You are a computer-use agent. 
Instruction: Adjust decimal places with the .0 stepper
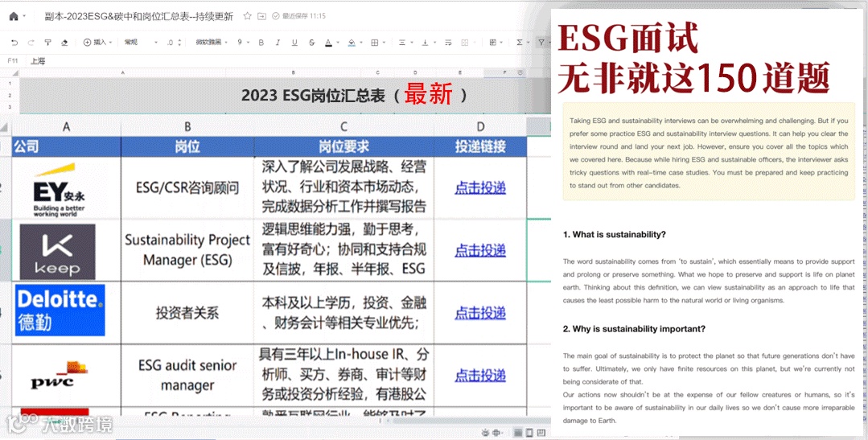tap(175, 43)
